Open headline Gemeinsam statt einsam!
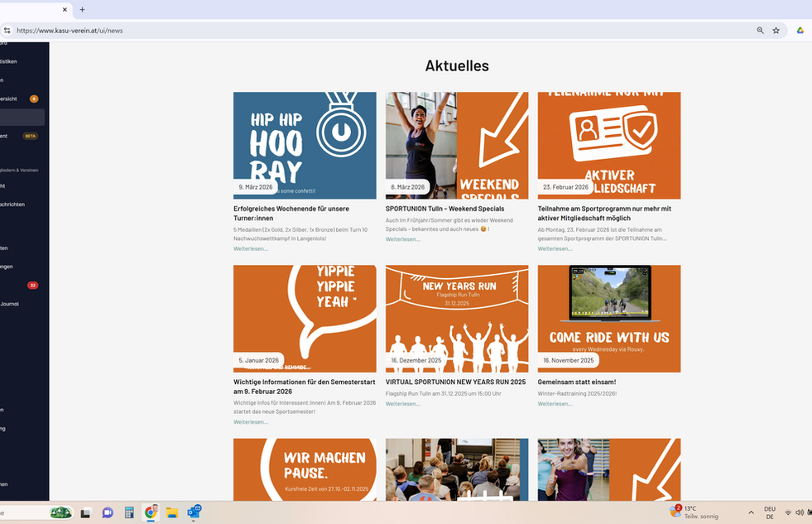The width and height of the screenshot is (812, 524). coord(577,382)
